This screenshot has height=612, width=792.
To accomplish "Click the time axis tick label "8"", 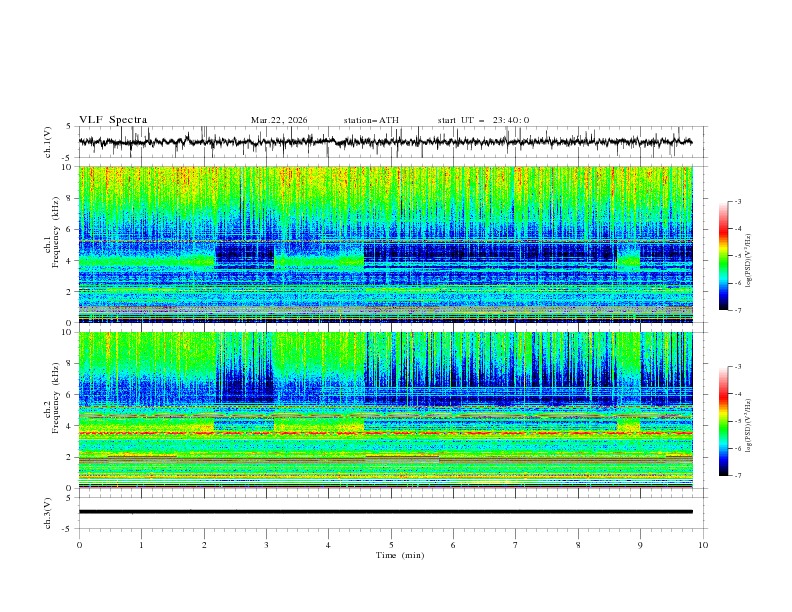I will click(x=578, y=545).
